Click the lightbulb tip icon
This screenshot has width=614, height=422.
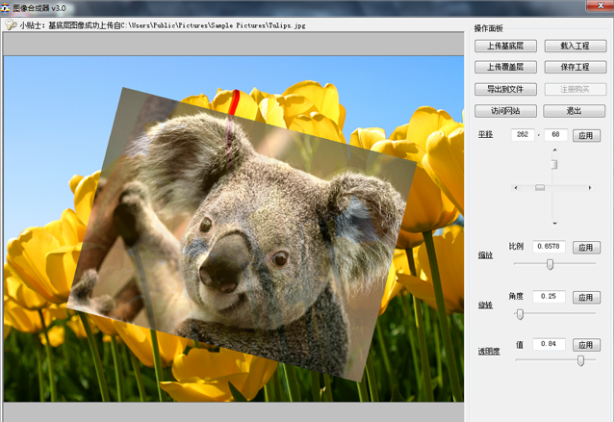point(11,25)
